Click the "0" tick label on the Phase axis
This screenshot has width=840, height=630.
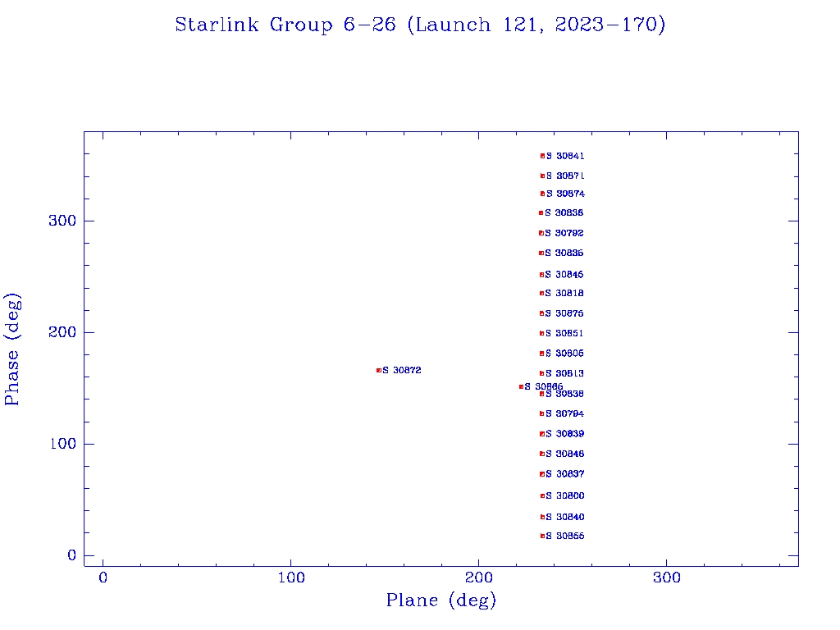[x=72, y=555]
